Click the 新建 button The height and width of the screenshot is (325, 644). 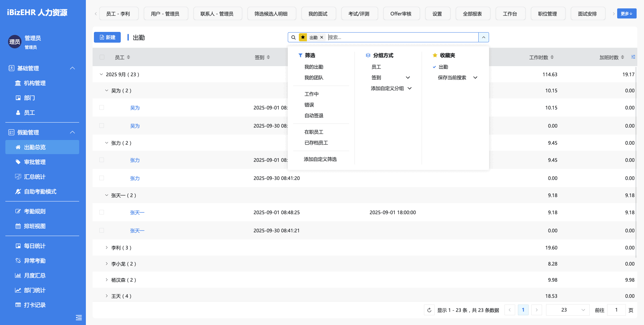click(x=107, y=37)
